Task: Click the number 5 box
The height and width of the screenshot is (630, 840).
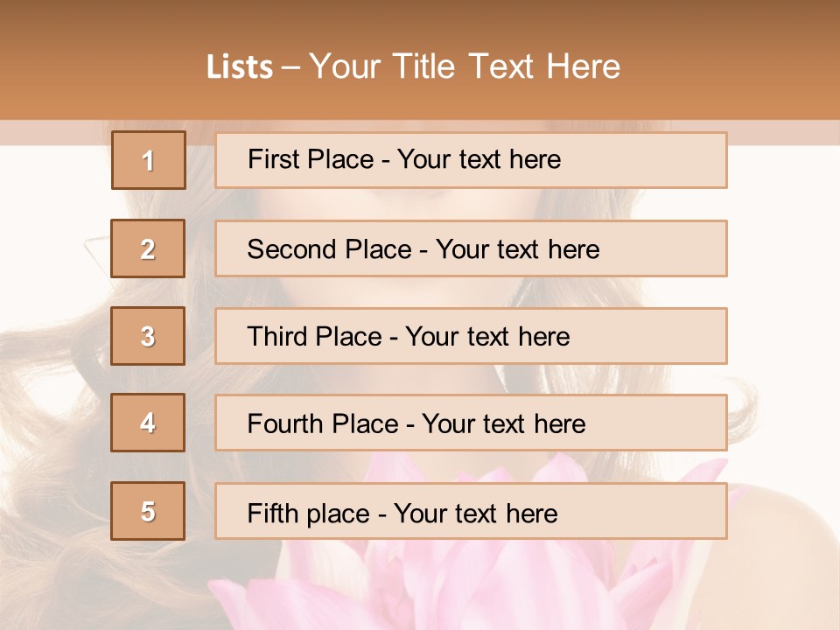Action: point(148,511)
